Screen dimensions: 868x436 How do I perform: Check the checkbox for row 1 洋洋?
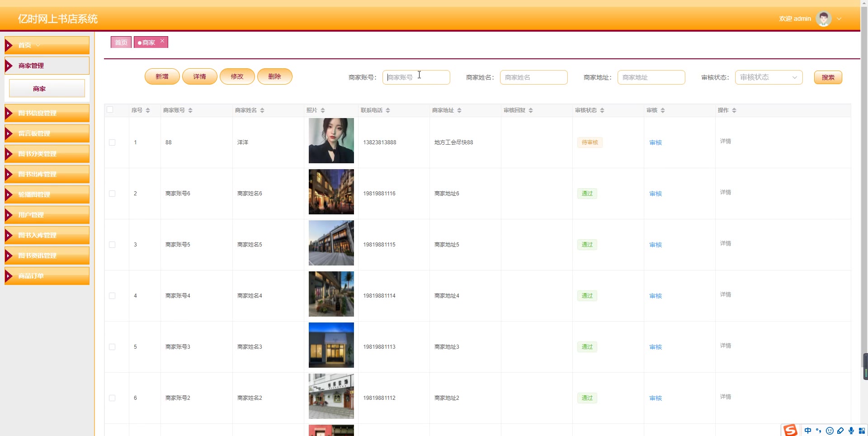click(112, 142)
